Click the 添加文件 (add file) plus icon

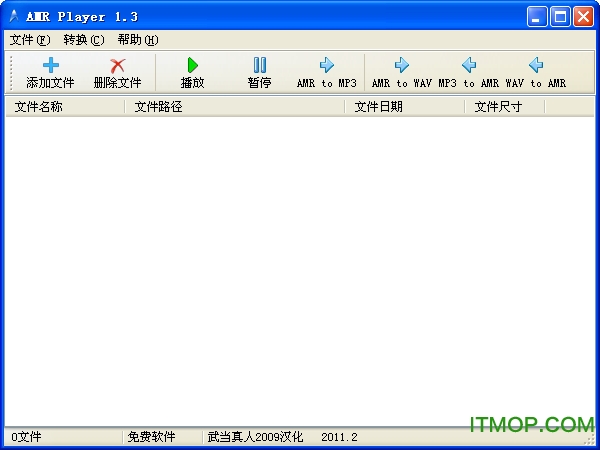(51, 65)
